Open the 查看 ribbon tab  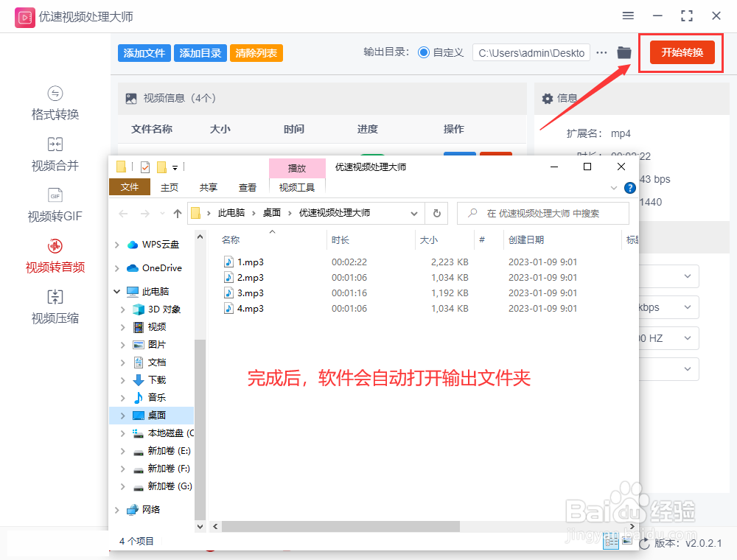pyautogui.click(x=247, y=187)
